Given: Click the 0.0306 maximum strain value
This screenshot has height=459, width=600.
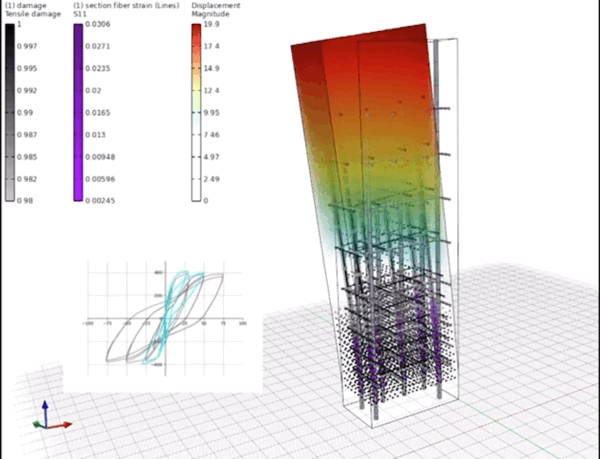Looking at the screenshot, I should coord(98,24).
